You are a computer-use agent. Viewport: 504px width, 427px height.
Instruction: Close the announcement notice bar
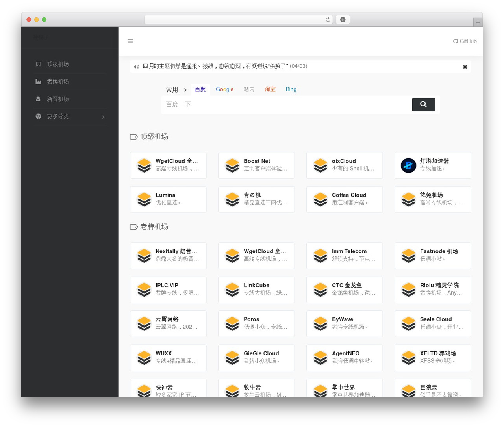tap(465, 67)
